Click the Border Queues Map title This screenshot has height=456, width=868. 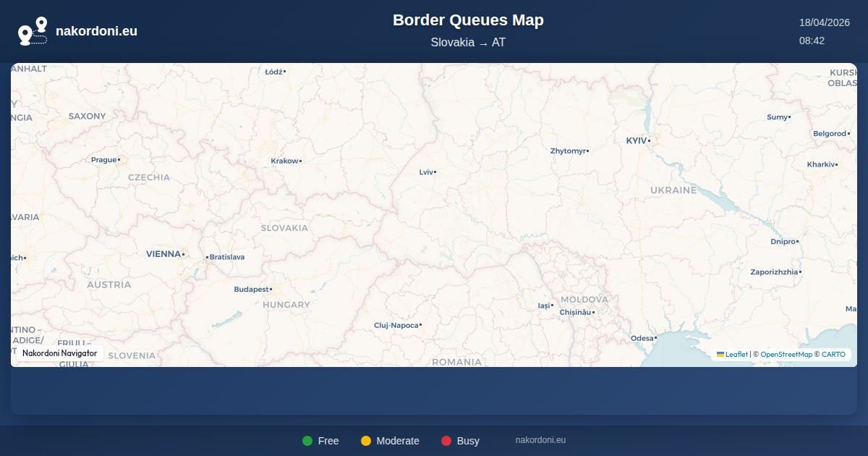click(x=468, y=20)
